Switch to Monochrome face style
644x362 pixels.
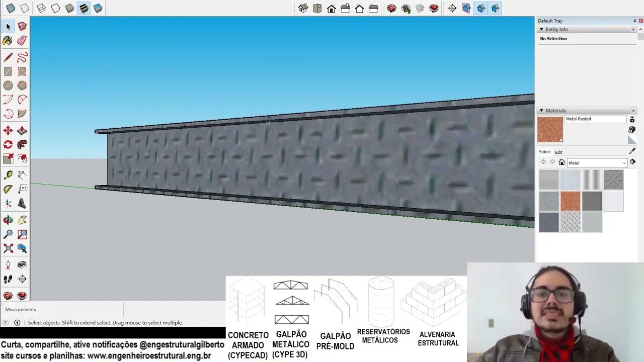point(98,8)
